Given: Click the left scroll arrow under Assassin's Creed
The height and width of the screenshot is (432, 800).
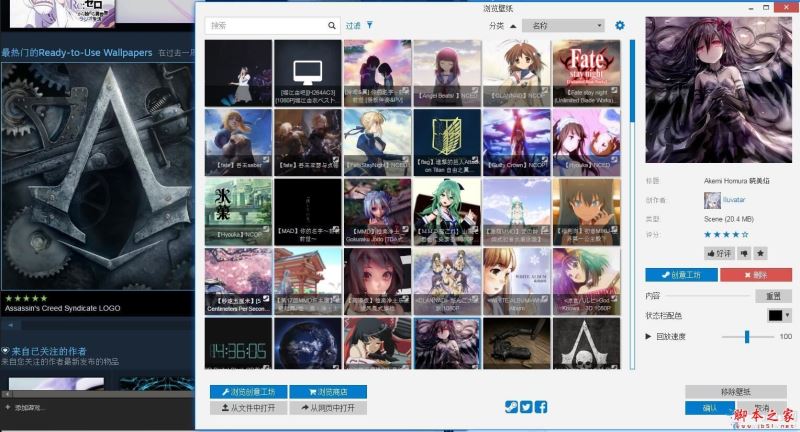Looking at the screenshot, I should (10, 324).
